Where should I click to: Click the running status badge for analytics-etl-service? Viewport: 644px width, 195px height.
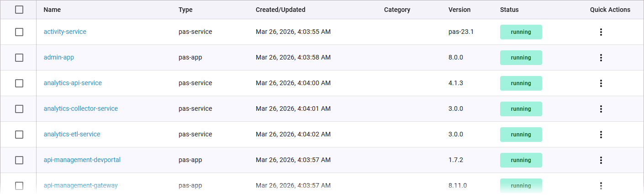point(521,135)
